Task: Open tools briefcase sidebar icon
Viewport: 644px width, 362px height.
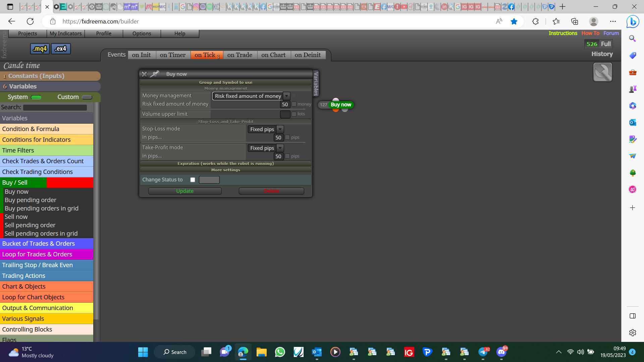Action: point(633,72)
